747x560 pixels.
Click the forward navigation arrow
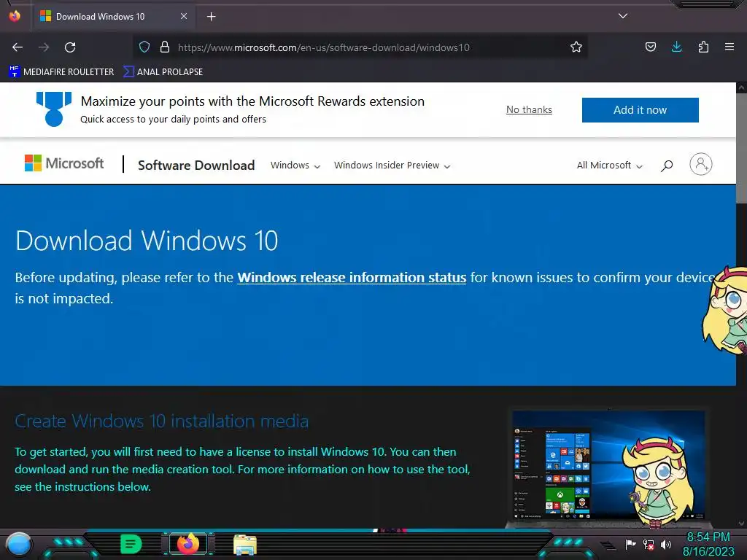pos(44,47)
